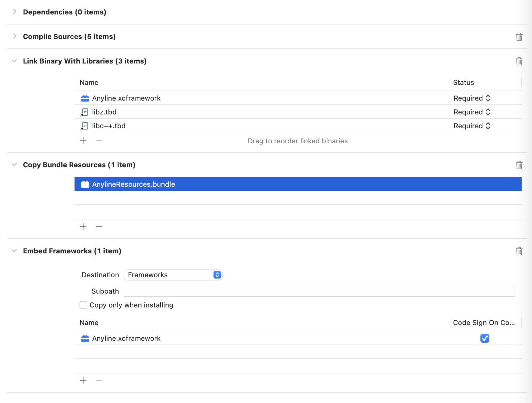532x403 pixels.
Task: Expand the Compile Sources section
Action: (14, 36)
